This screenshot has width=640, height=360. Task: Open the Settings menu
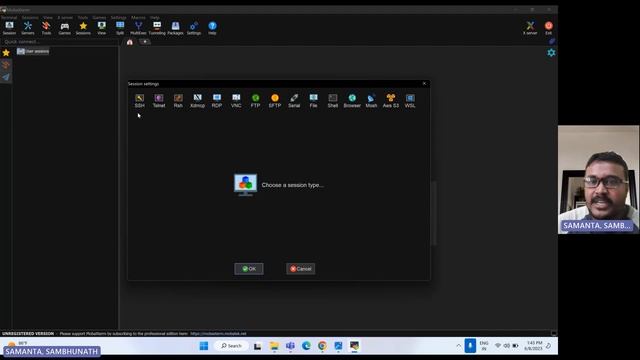(118, 18)
